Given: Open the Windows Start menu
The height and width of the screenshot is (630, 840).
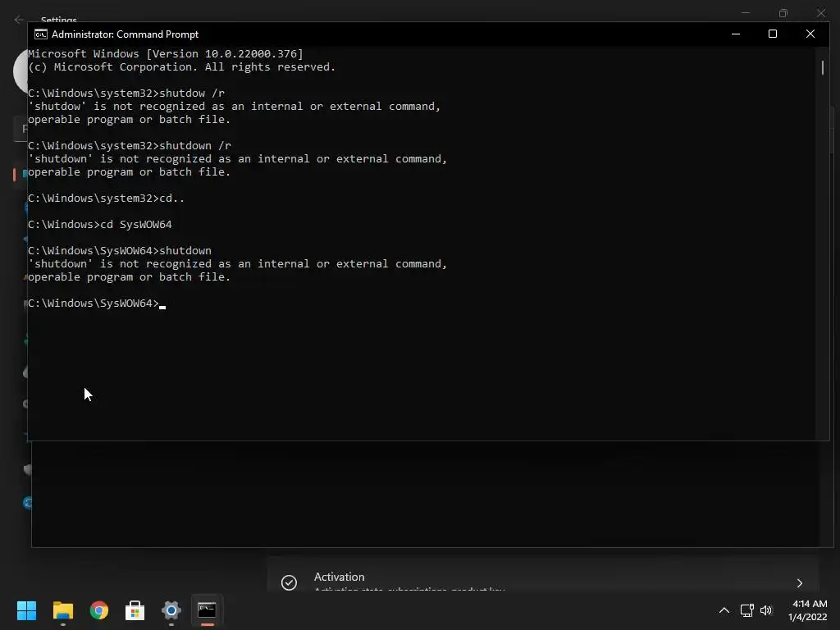Looking at the screenshot, I should [x=26, y=610].
